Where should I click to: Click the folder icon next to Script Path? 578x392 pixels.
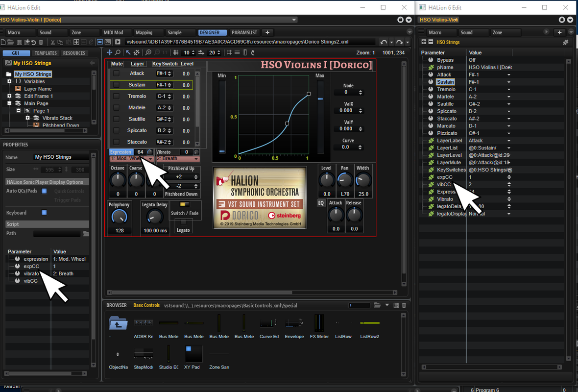pos(86,233)
